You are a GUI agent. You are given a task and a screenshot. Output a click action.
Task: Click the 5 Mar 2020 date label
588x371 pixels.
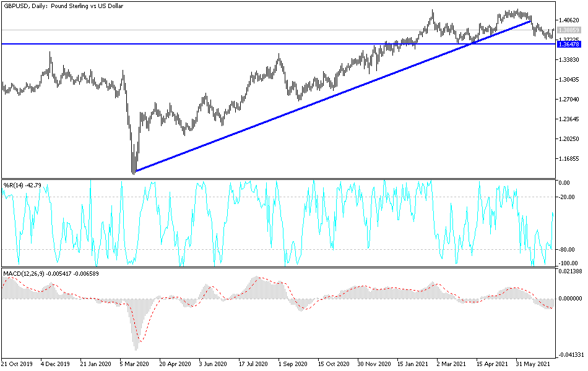tap(135, 365)
